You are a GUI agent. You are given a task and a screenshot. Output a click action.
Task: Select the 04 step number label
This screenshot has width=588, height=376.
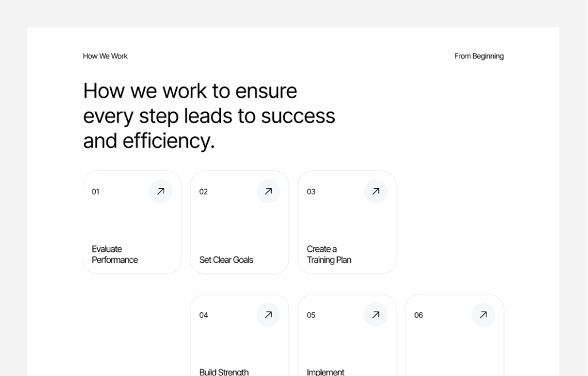(x=203, y=316)
